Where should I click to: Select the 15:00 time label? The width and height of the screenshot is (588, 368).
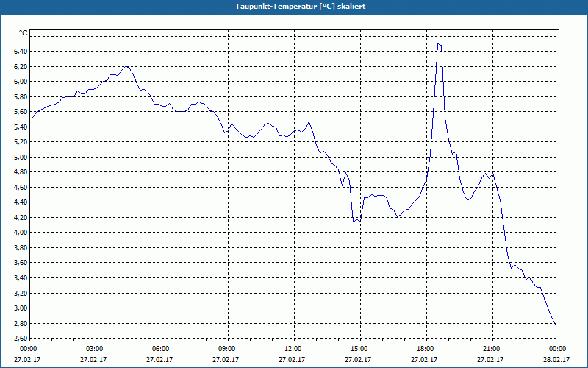(359, 349)
